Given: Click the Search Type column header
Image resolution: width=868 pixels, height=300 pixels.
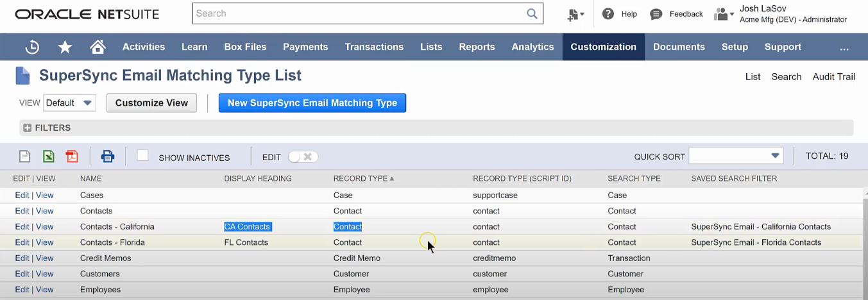Looking at the screenshot, I should click(x=634, y=178).
